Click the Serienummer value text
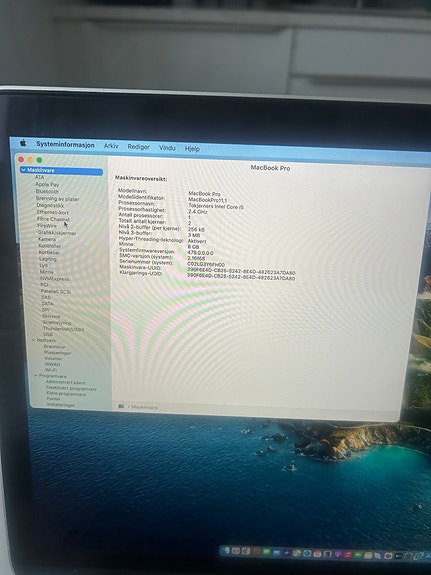 pos(206,264)
